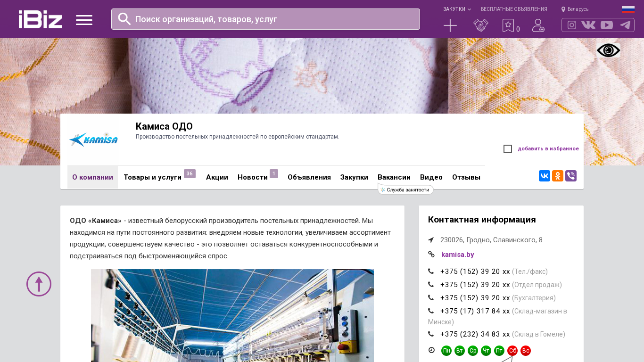Click the company slogan text under title

click(x=237, y=137)
